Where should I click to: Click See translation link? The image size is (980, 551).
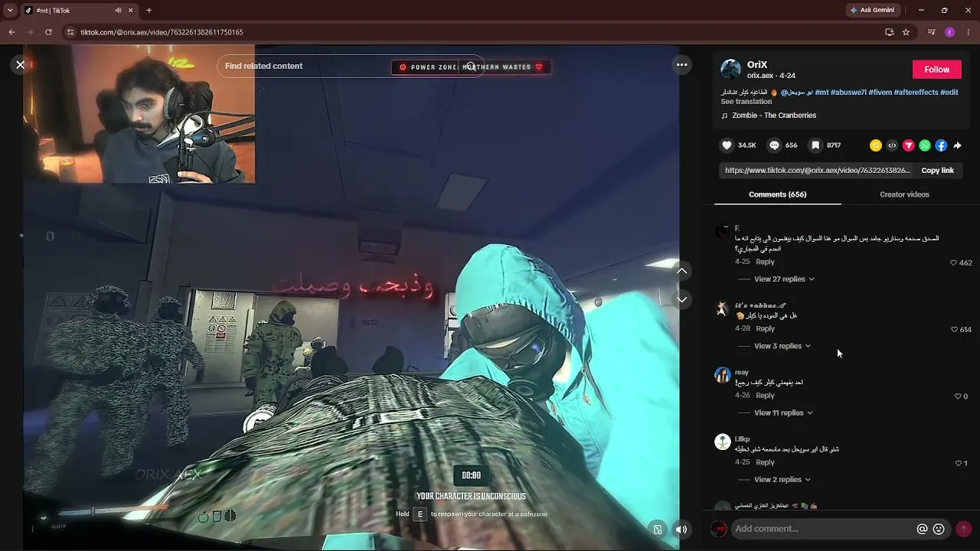click(x=746, y=102)
